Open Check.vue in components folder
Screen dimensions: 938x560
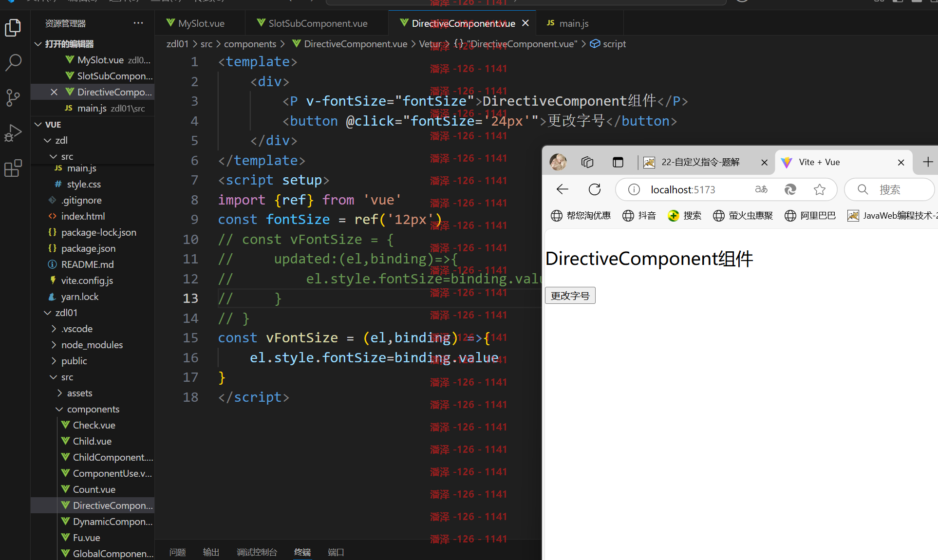pyautogui.click(x=93, y=425)
